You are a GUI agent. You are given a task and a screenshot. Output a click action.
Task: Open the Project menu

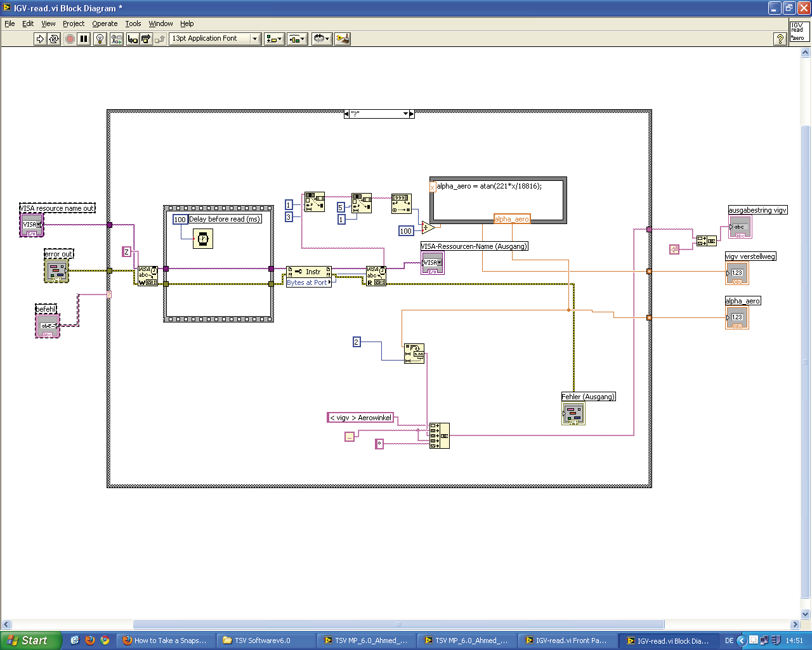click(74, 23)
